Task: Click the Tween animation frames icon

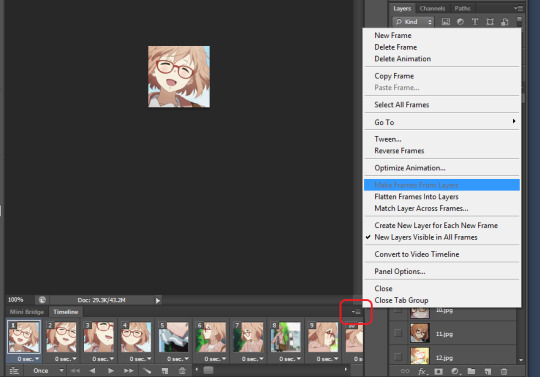Action: tap(147, 370)
